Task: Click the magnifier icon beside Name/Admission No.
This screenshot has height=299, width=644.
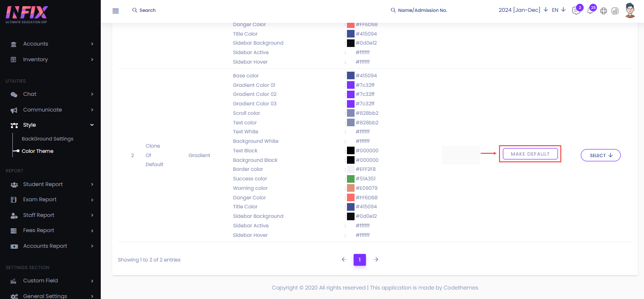Action: click(x=393, y=10)
